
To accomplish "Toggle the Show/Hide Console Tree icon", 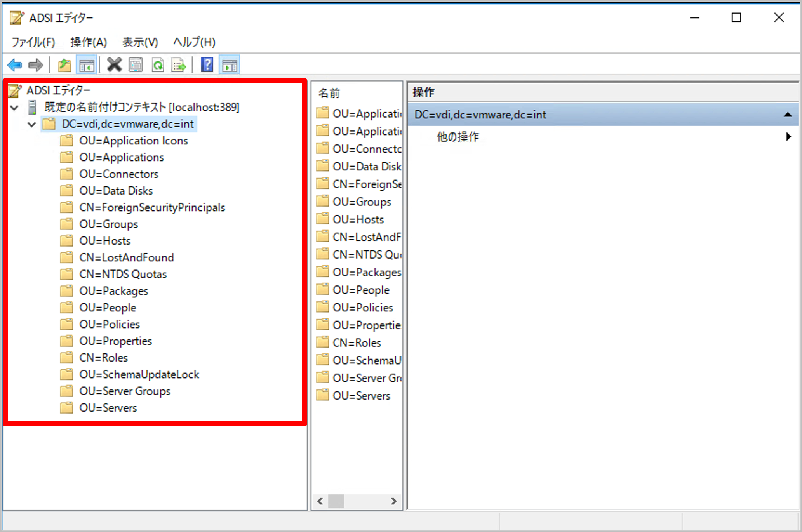I will 87,65.
